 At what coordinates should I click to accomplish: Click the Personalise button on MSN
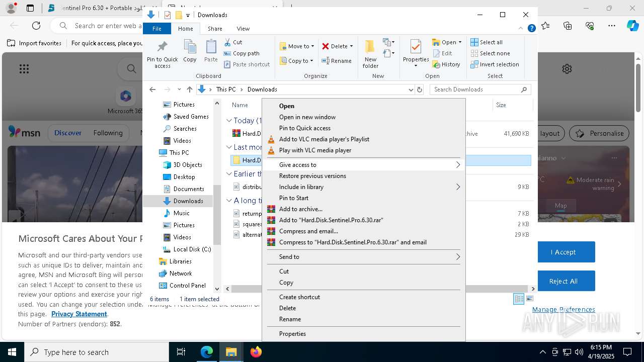click(600, 133)
